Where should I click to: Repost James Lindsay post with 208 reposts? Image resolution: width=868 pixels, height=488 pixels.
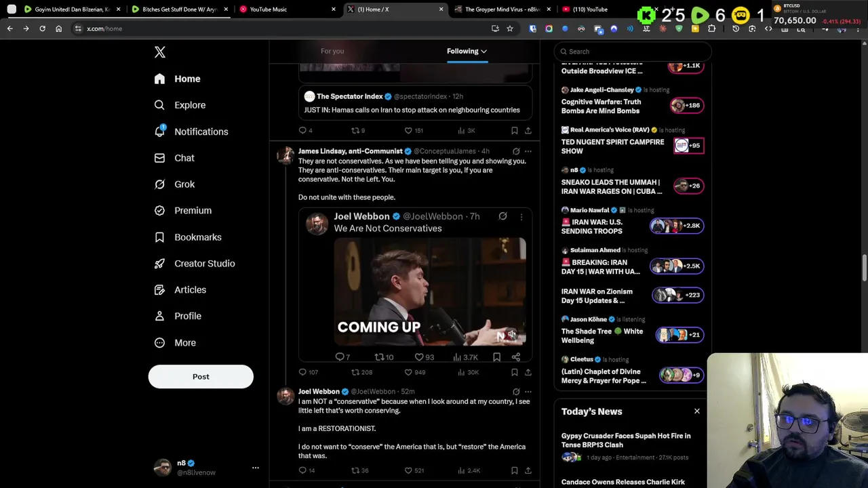(x=355, y=372)
